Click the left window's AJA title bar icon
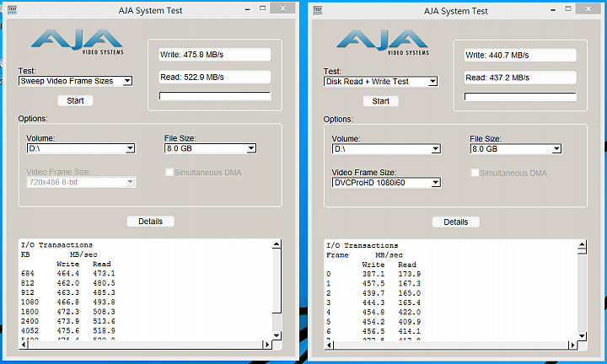Viewport: 607px width, 364px height. 13,9
